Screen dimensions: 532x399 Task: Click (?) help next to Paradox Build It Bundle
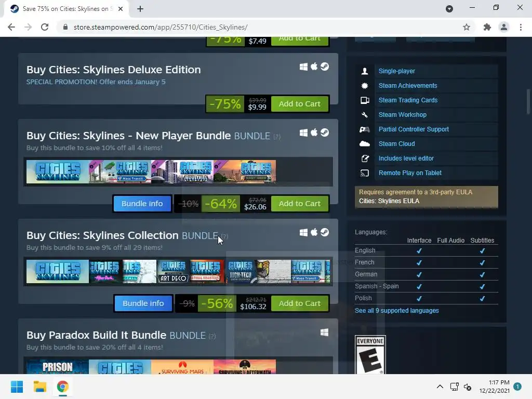click(212, 336)
